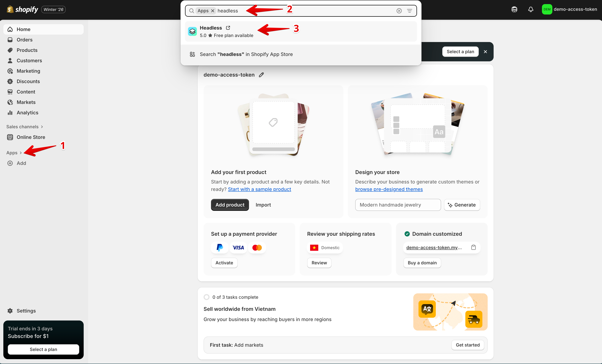This screenshot has width=602, height=364.
Task: Expand the Apps section in sidebar
Action: (x=14, y=153)
